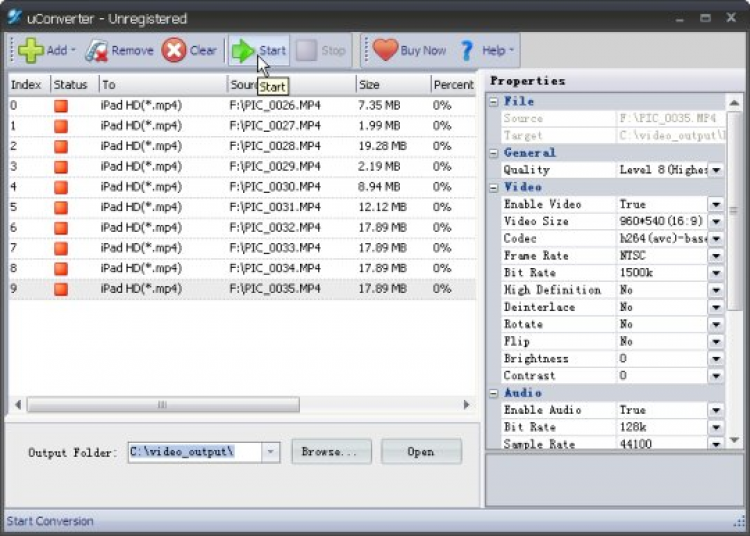
Task: Open the Deinterlace dropdown
Action: click(x=716, y=307)
